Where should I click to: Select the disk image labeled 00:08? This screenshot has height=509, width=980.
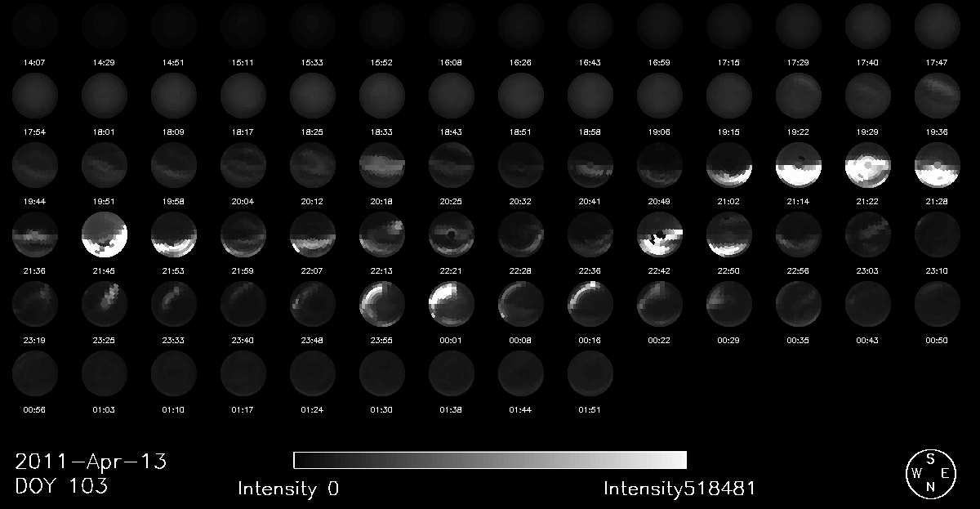pos(521,304)
